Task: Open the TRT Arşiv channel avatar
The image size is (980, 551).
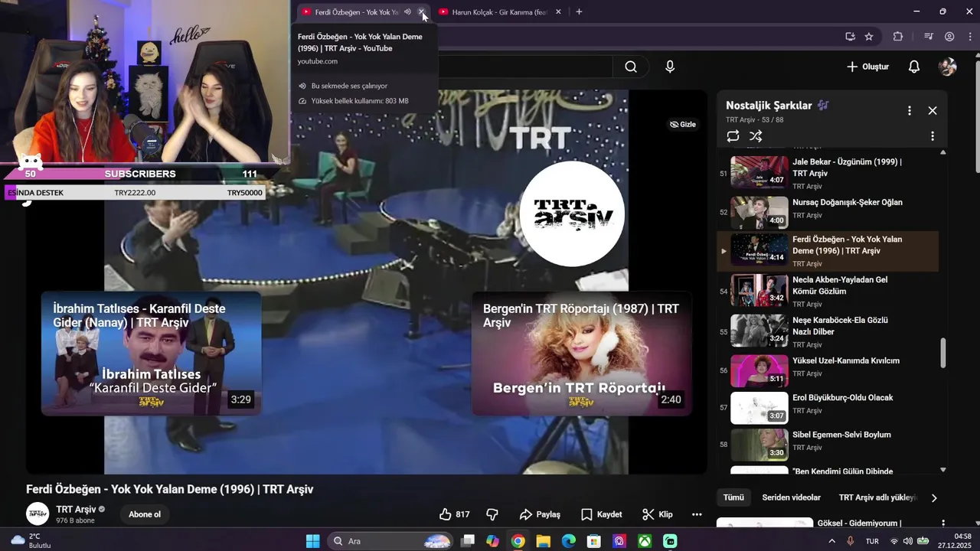Action: point(38,514)
